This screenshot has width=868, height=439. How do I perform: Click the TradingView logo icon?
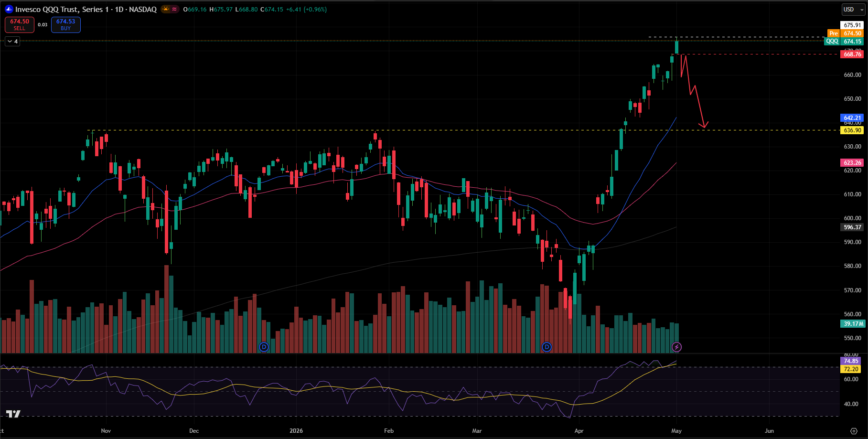(x=13, y=414)
